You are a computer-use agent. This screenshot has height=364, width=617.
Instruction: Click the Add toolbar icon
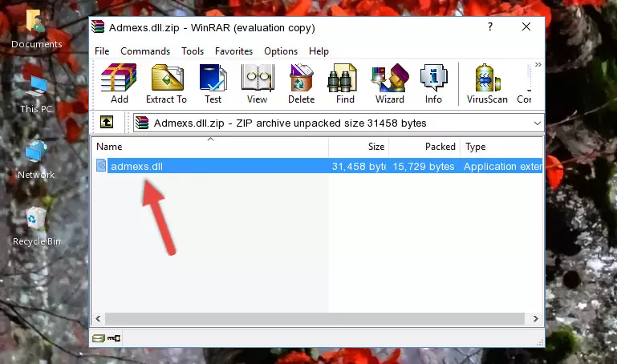119,83
